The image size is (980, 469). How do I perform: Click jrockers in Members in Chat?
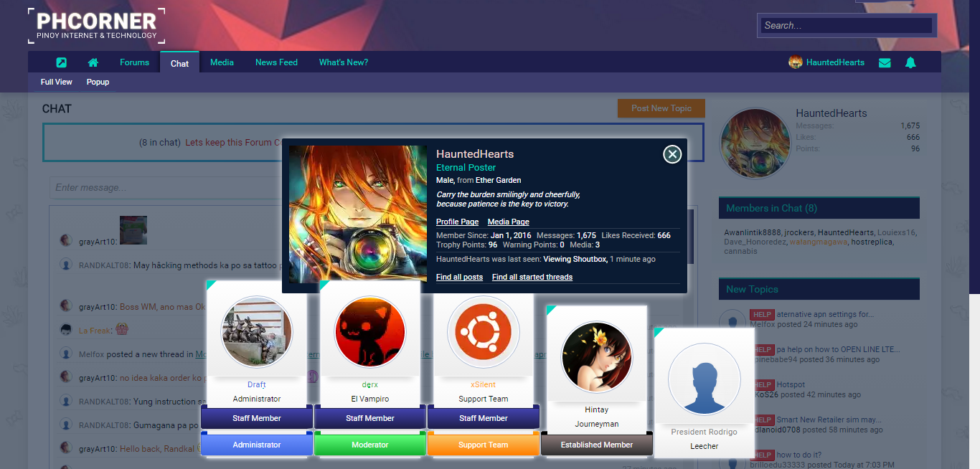tap(798, 232)
